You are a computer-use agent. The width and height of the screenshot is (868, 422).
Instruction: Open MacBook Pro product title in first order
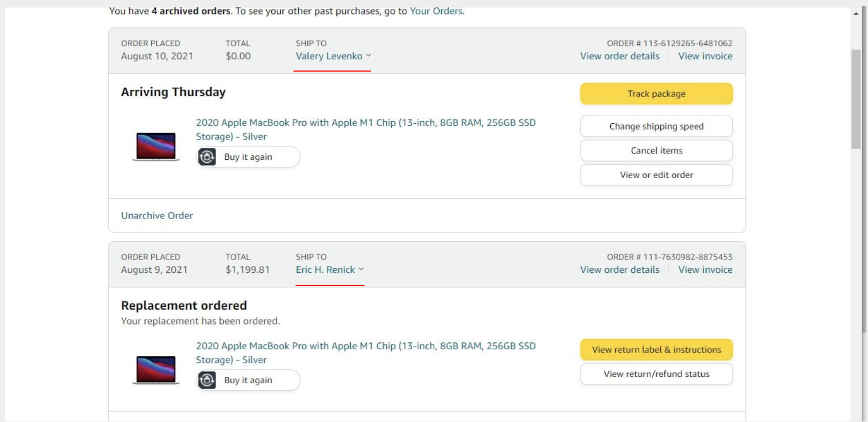(365, 123)
